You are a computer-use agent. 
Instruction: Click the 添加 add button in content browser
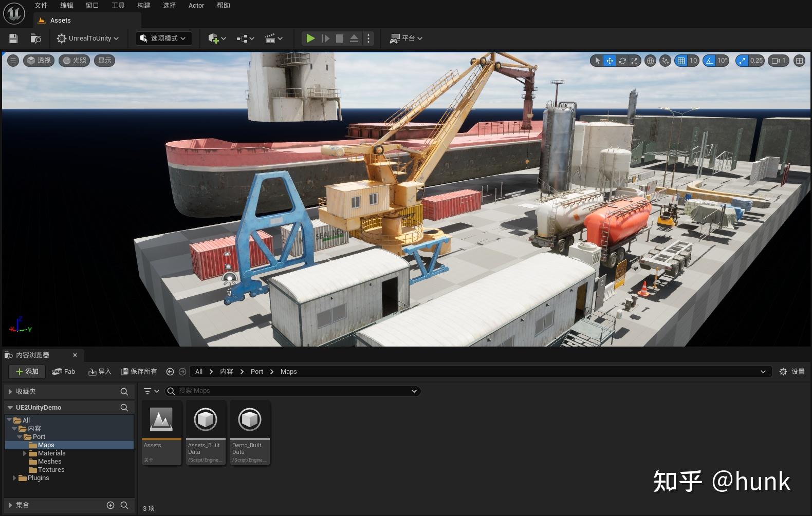(27, 372)
